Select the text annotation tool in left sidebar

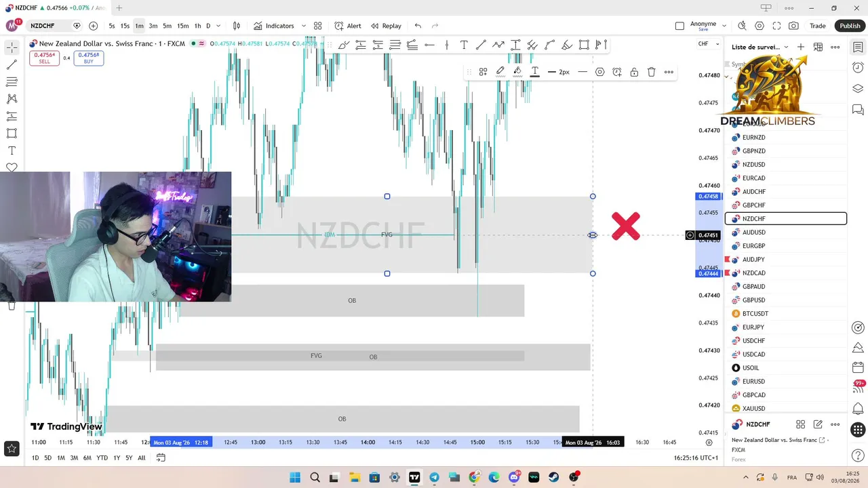(12, 150)
